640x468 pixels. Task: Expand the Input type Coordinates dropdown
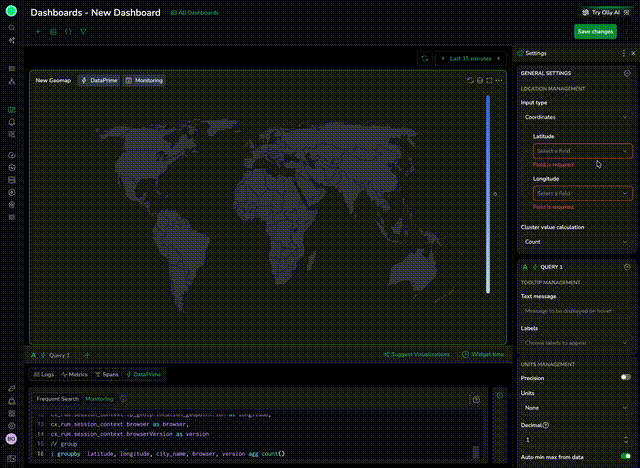pos(576,117)
